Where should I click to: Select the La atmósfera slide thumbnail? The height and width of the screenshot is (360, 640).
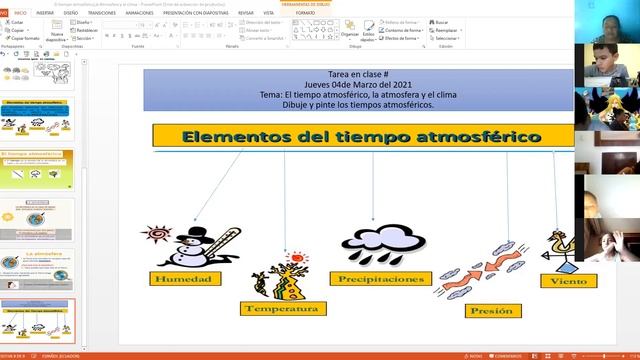[37, 270]
